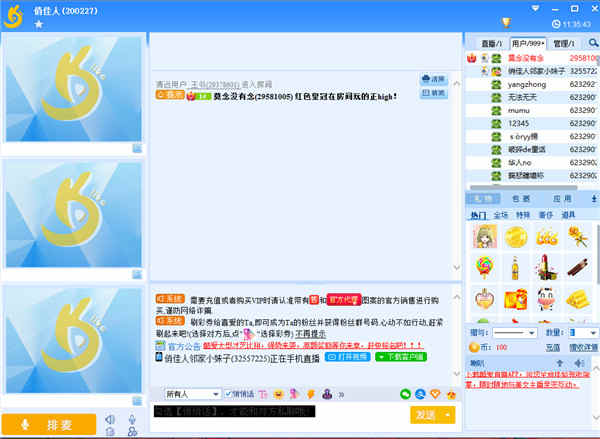Click the 清屏 clear screen button
Screen dimensions: 600x439
tap(434, 79)
